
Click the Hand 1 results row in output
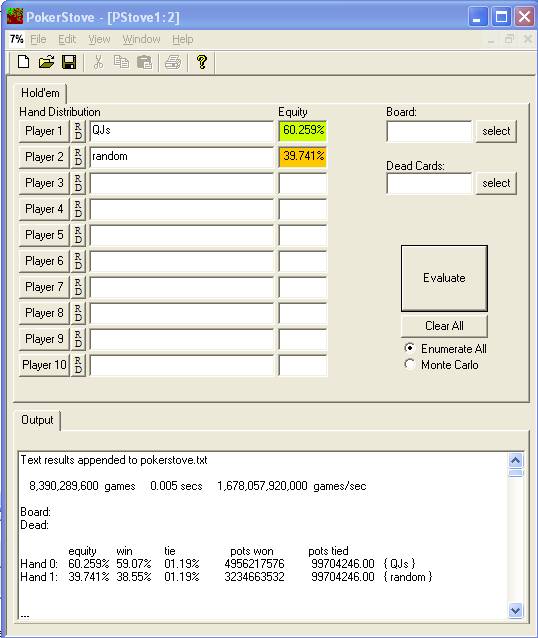(x=226, y=577)
